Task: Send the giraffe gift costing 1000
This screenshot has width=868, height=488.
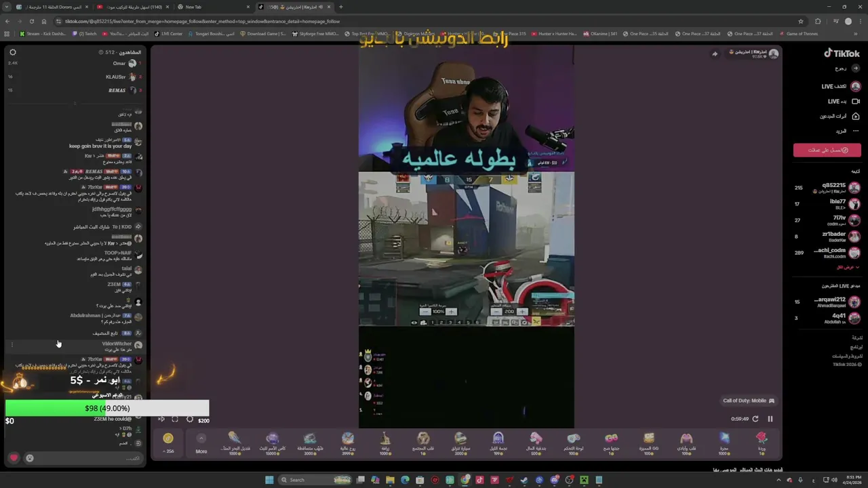Action: coord(385,442)
